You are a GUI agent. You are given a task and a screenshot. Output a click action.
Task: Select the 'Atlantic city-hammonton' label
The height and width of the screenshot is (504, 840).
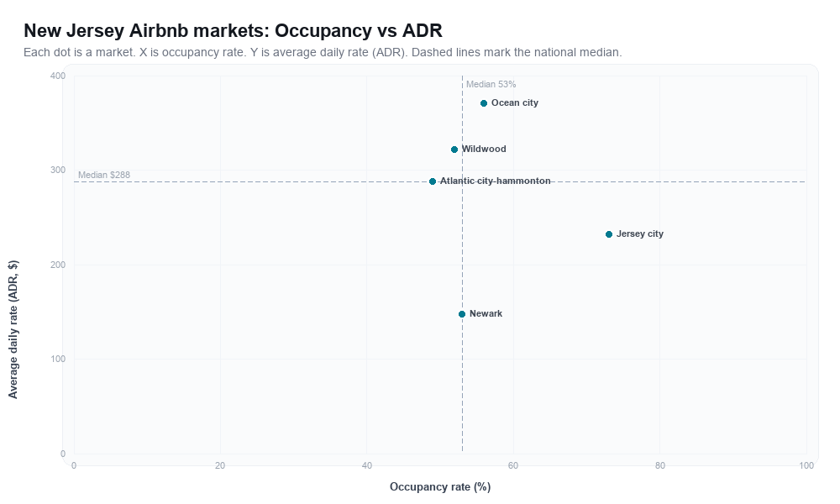[x=496, y=181]
